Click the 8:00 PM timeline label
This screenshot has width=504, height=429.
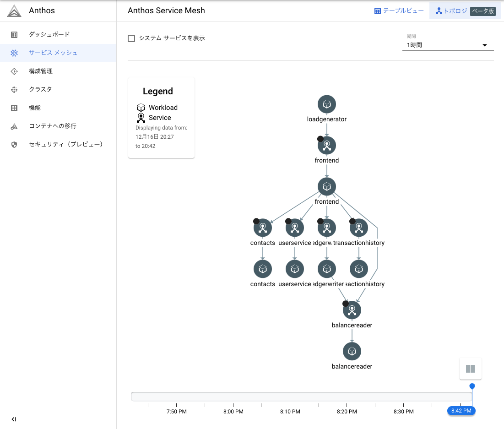233,412
